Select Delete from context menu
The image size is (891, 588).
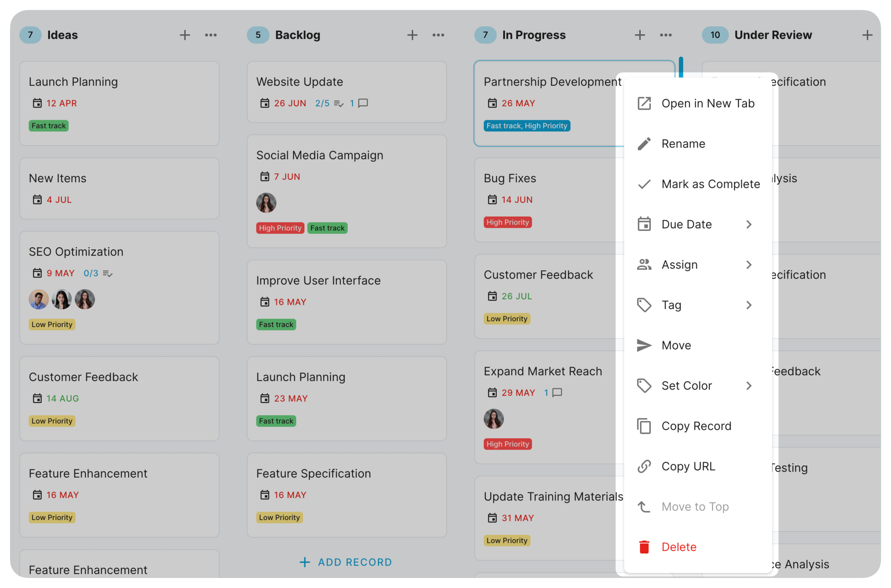point(698,547)
